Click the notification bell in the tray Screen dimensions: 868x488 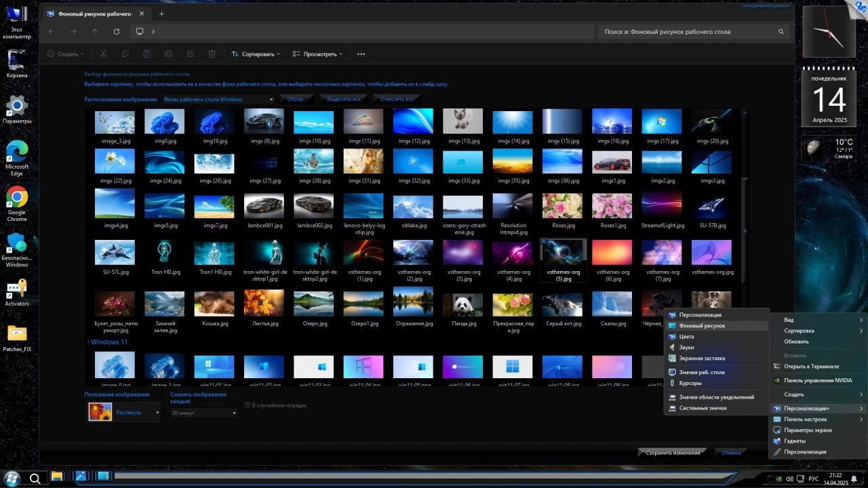coord(854,479)
